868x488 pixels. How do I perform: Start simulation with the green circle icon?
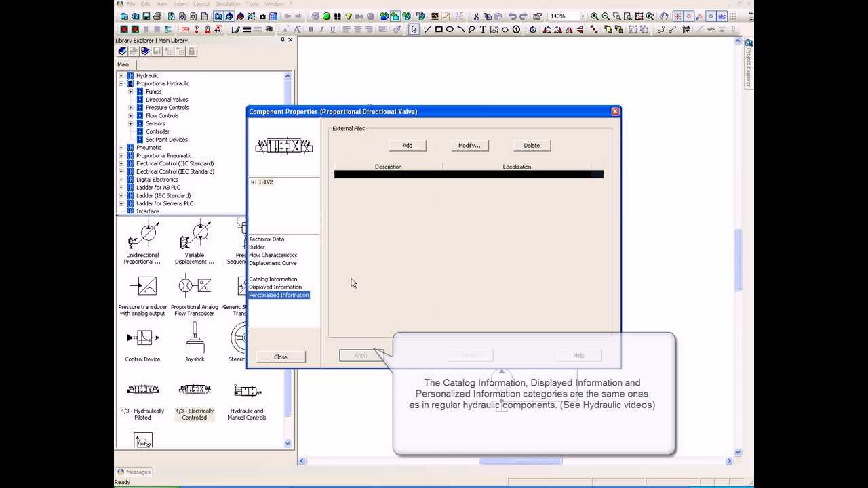pyautogui.click(x=326, y=16)
